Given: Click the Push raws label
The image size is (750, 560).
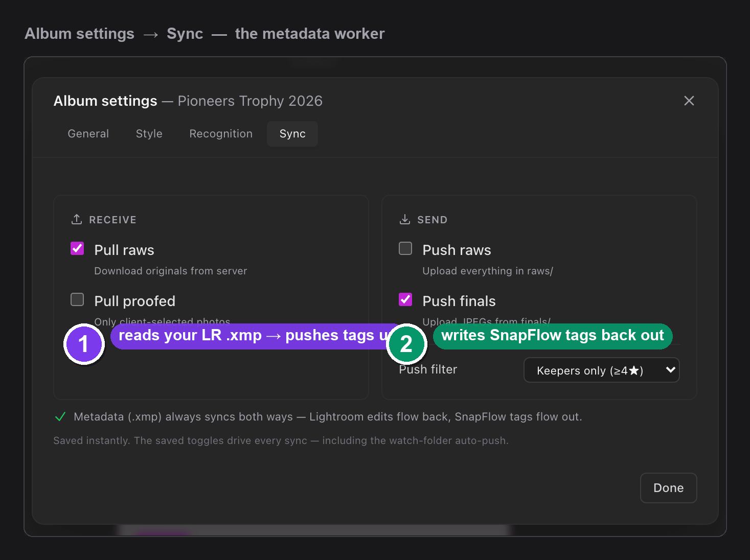Looking at the screenshot, I should tap(457, 250).
